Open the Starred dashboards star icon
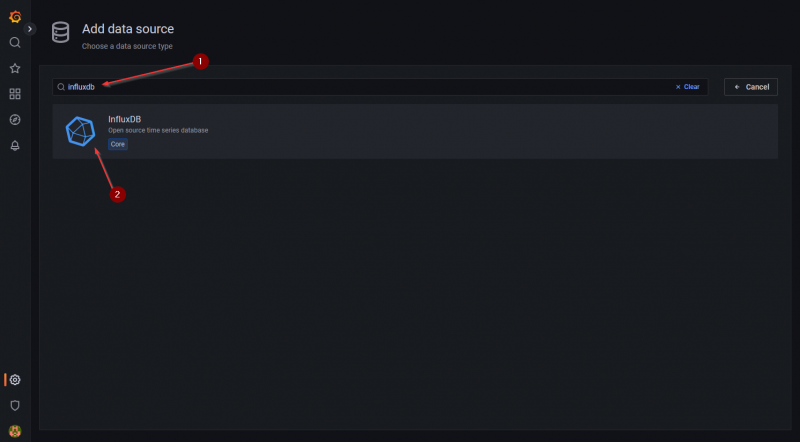Screen dimensions: 800x442 click(x=15, y=68)
